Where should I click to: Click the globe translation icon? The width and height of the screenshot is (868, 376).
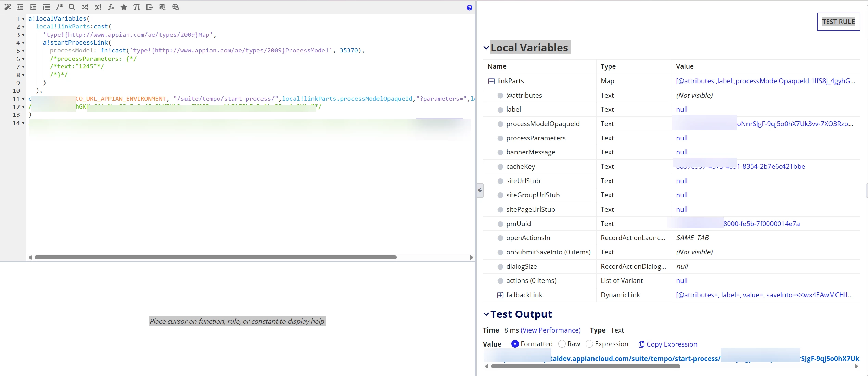click(175, 7)
